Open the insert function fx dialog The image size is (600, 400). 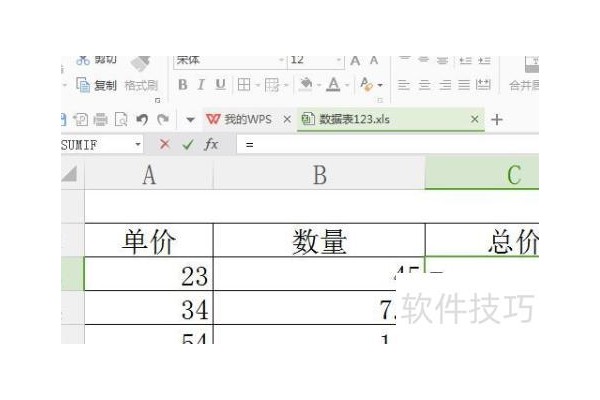(x=211, y=144)
